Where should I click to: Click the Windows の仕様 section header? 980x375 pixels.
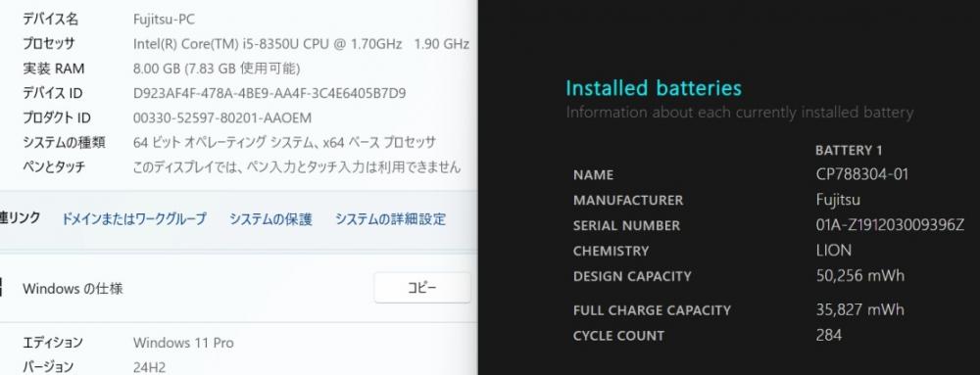pos(73,288)
